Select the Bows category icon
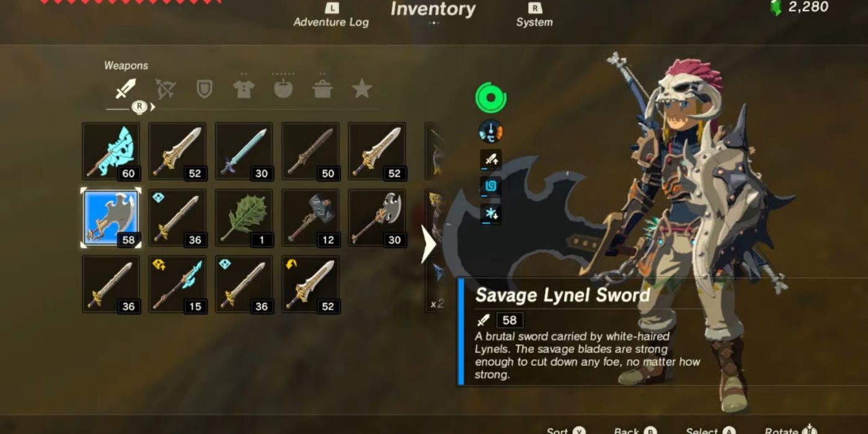 click(165, 89)
